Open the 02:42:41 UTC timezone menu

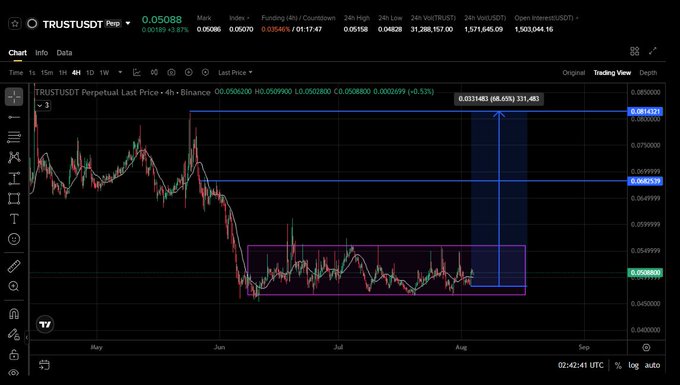(581, 365)
